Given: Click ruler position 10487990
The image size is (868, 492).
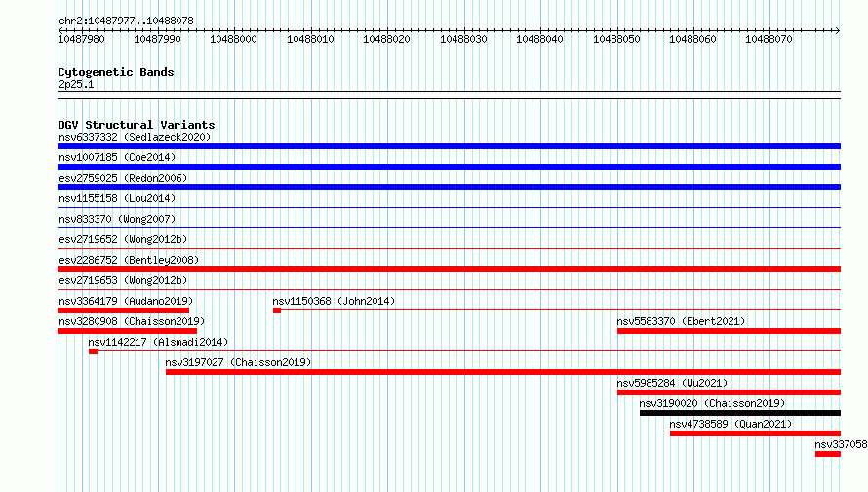Looking at the screenshot, I should [x=157, y=39].
